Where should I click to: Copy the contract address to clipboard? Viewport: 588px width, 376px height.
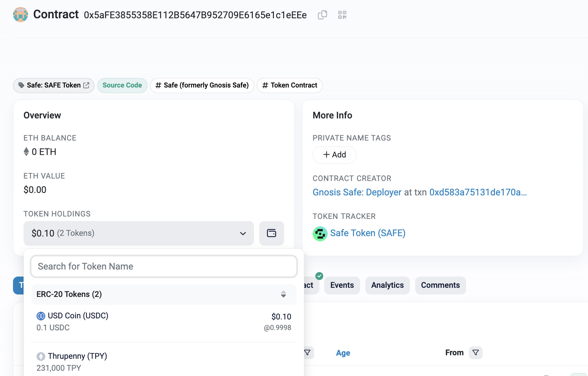(x=322, y=15)
